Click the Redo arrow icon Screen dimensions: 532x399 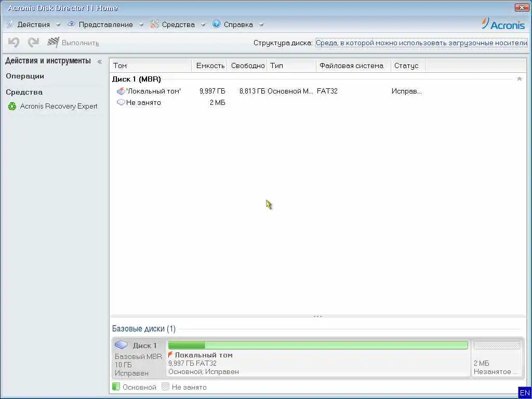coord(33,43)
